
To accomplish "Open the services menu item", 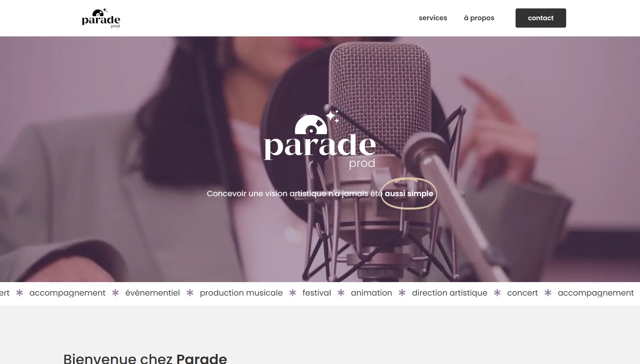I will click(x=433, y=18).
